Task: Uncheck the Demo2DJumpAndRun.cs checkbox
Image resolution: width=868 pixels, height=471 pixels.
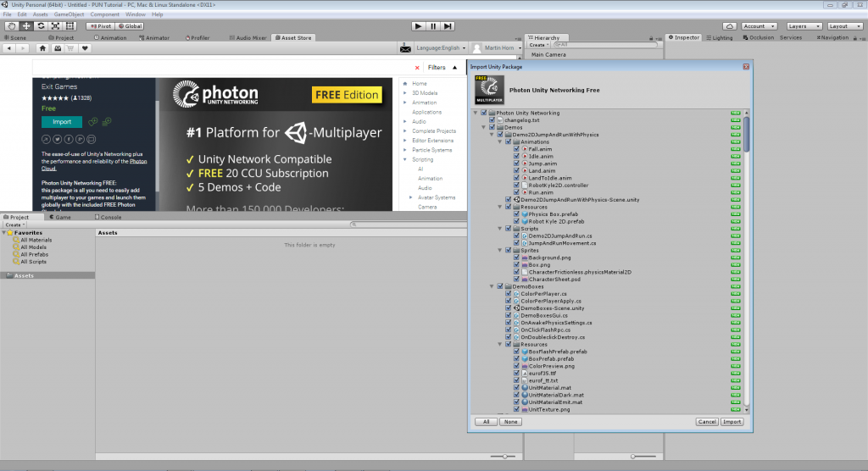Action: (516, 235)
